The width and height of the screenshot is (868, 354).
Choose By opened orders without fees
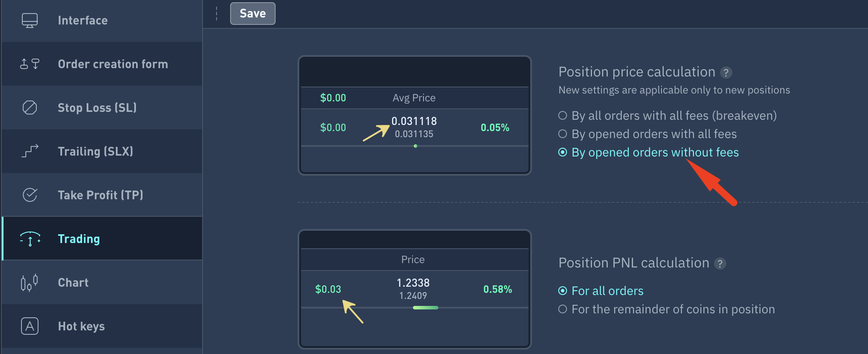563,152
